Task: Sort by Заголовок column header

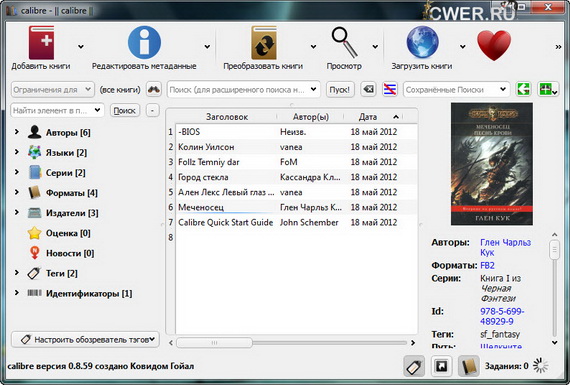Action: [x=227, y=117]
